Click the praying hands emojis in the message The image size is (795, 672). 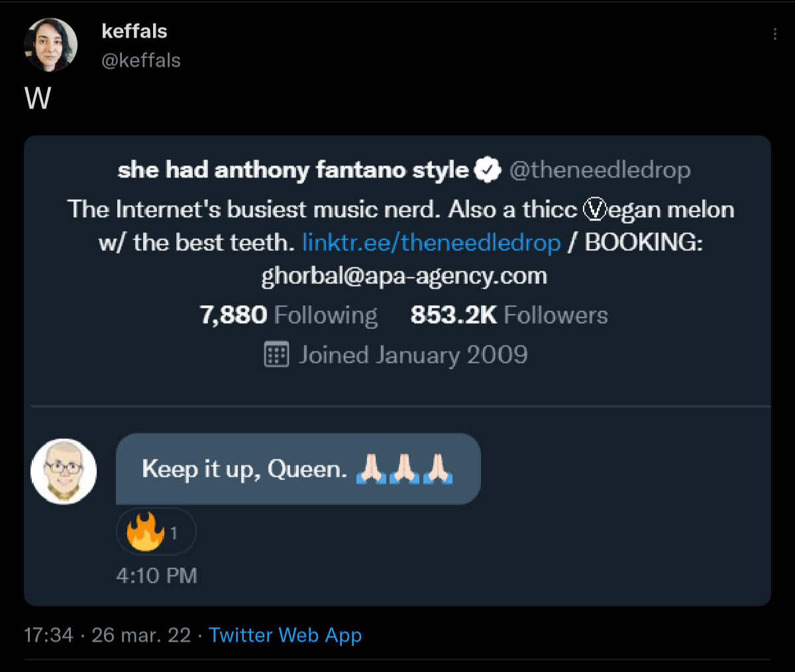[x=404, y=469]
